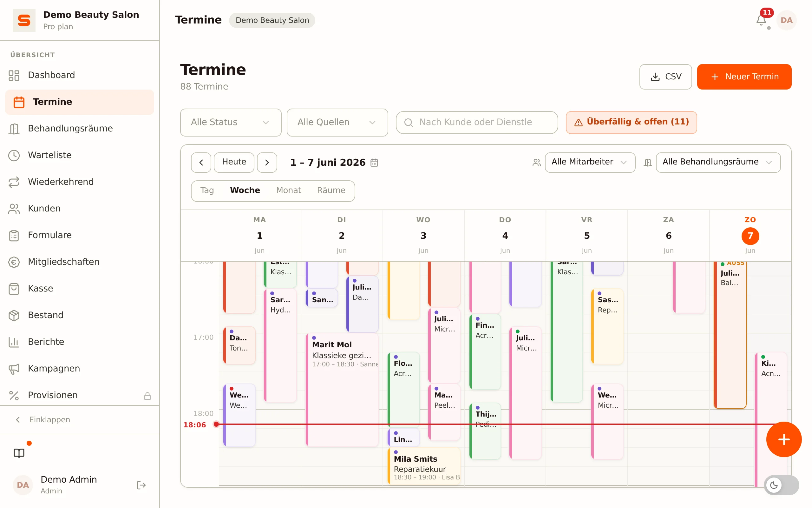Screen dimensions: 812x508
Task: Open the Ma... Peel... appointment on Wednesday
Action: tap(444, 412)
